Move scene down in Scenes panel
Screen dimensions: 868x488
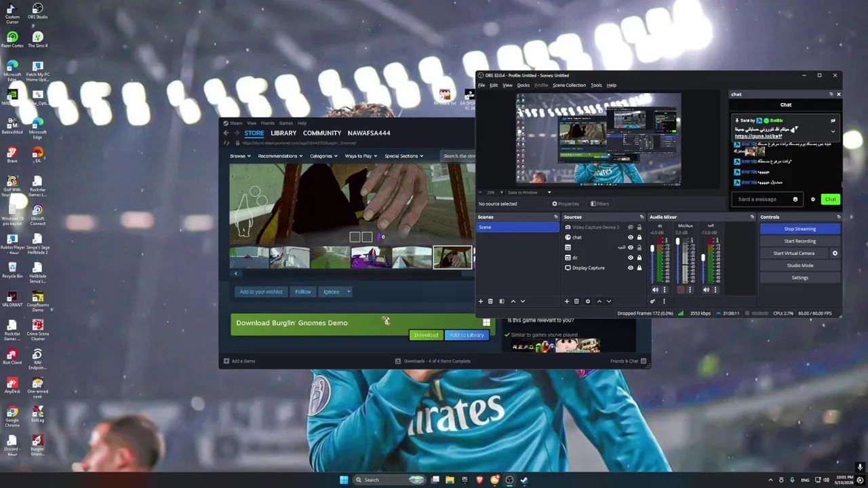pos(522,301)
